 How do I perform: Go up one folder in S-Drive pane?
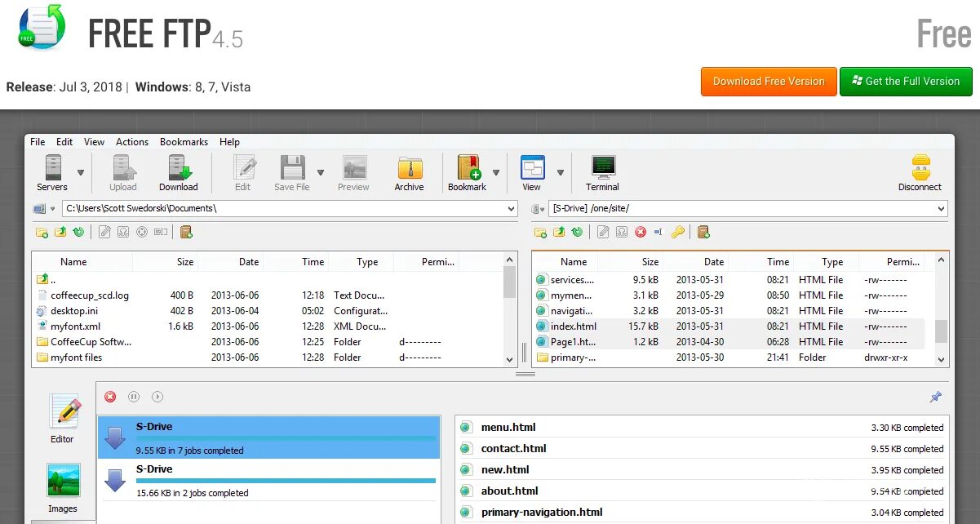[559, 233]
